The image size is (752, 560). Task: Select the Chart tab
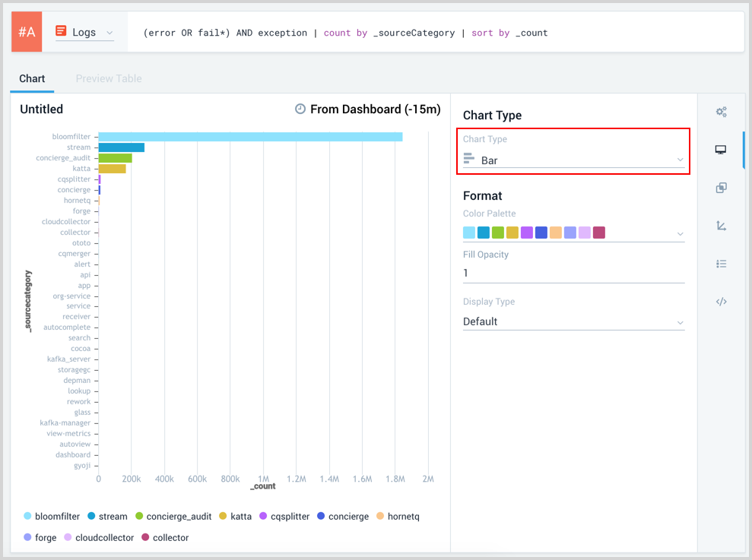pos(32,78)
